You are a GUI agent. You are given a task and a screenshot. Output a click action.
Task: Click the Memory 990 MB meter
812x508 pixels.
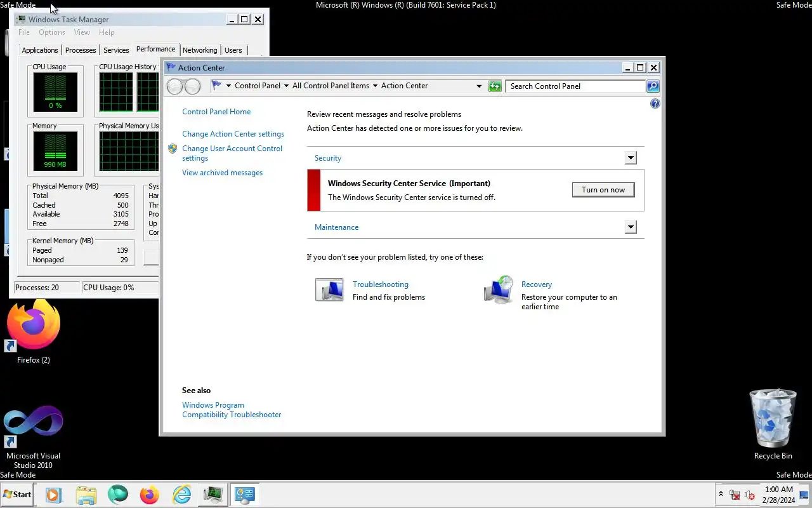[55, 150]
